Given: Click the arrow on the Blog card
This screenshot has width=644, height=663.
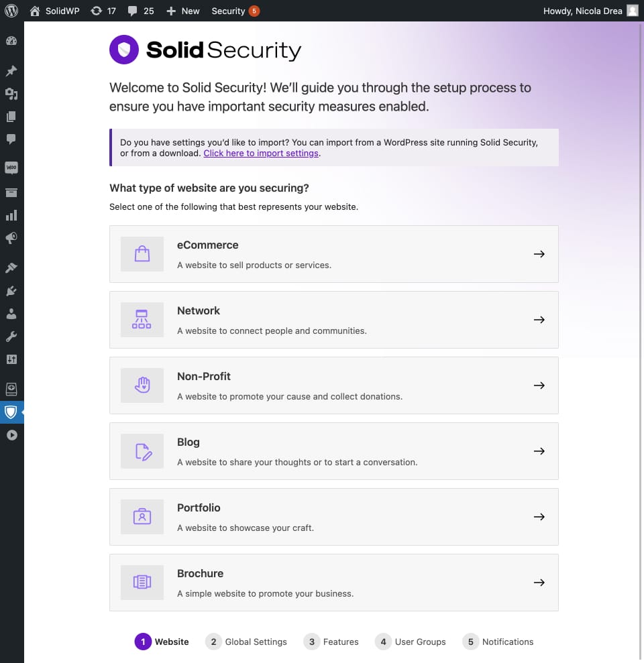Looking at the screenshot, I should pos(539,451).
